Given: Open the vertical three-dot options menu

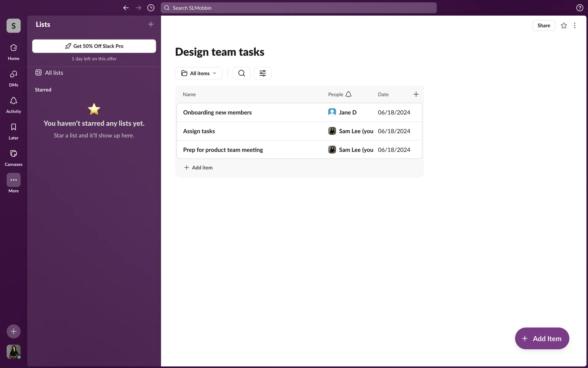Looking at the screenshot, I should pos(575,25).
